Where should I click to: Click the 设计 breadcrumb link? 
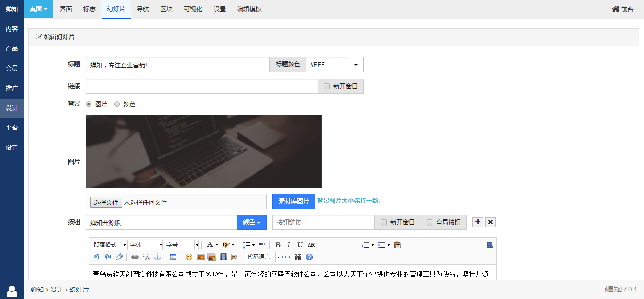(x=57, y=290)
